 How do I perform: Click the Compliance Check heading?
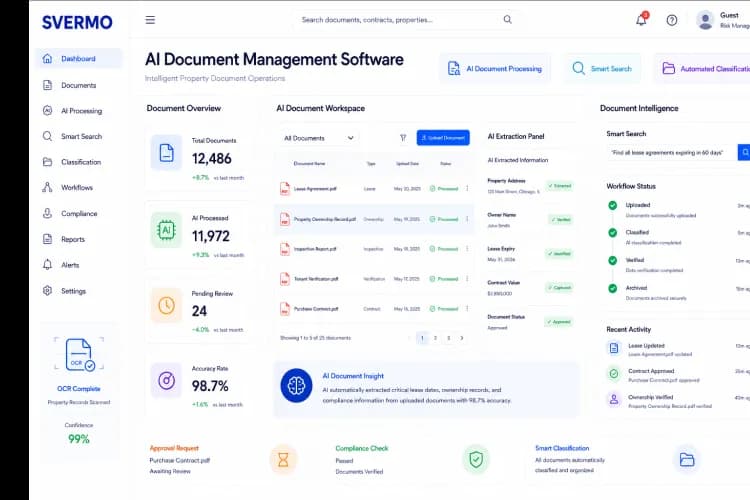(362, 448)
